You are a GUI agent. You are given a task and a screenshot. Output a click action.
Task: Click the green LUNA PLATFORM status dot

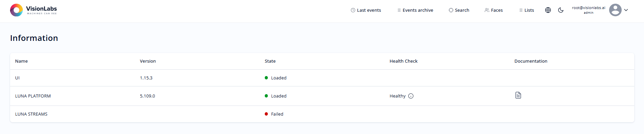click(266, 96)
